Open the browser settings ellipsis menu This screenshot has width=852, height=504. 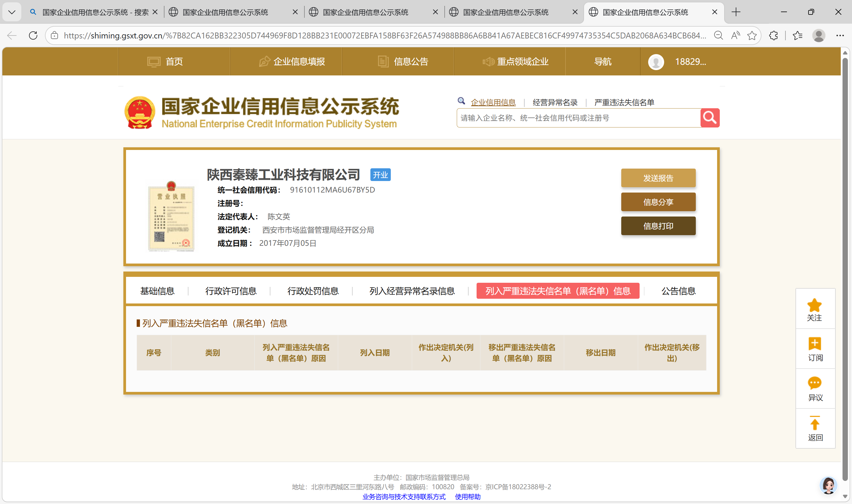840,35
